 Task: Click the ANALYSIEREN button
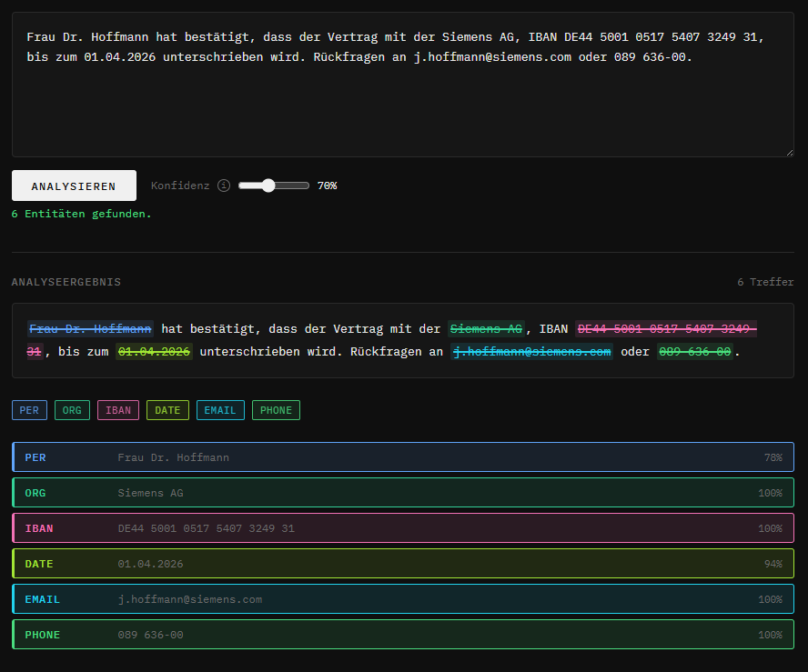(74, 186)
